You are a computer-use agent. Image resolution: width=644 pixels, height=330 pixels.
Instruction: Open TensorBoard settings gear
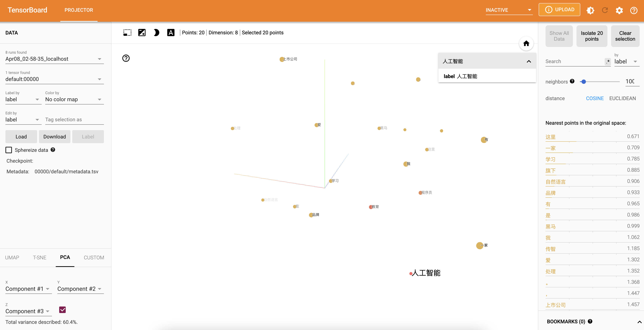[619, 10]
